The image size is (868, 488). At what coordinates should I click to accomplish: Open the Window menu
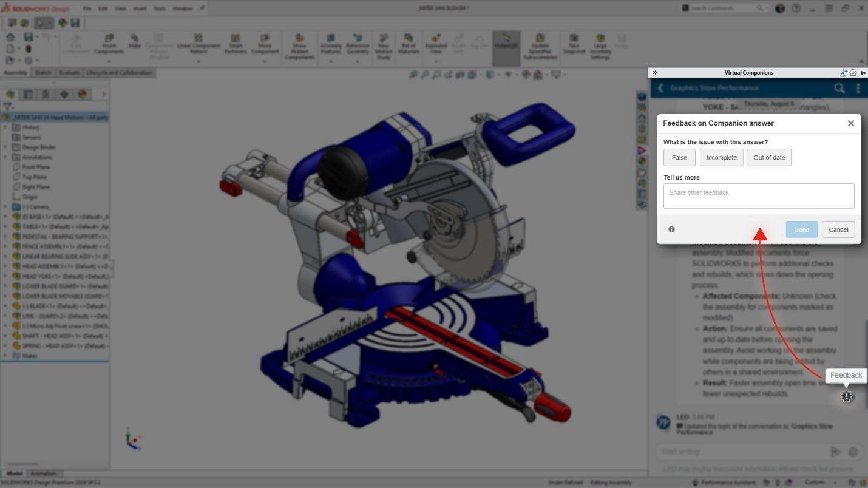click(x=182, y=8)
